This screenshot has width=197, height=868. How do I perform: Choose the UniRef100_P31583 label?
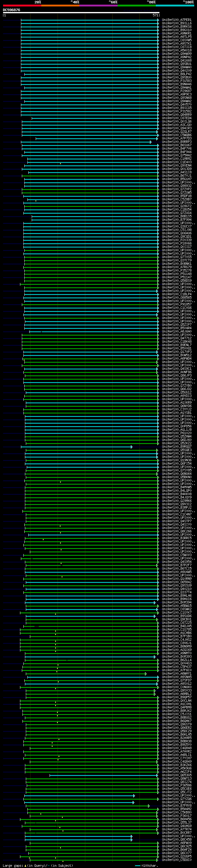click(177, 81)
